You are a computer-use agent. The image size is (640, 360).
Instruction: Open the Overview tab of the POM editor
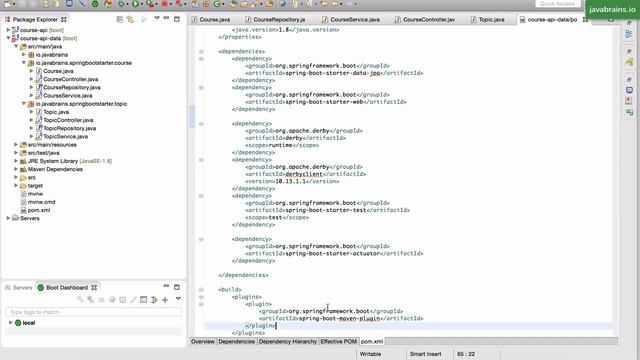tap(203, 341)
